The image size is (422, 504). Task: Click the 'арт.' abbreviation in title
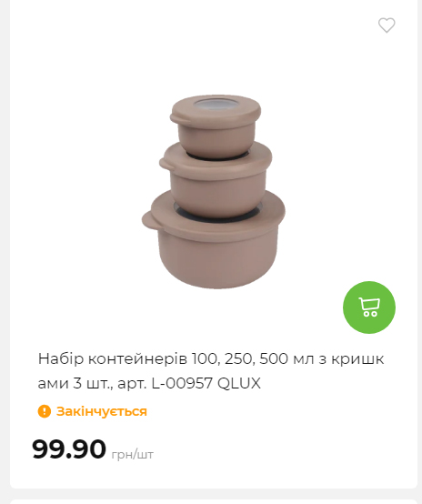132,384
